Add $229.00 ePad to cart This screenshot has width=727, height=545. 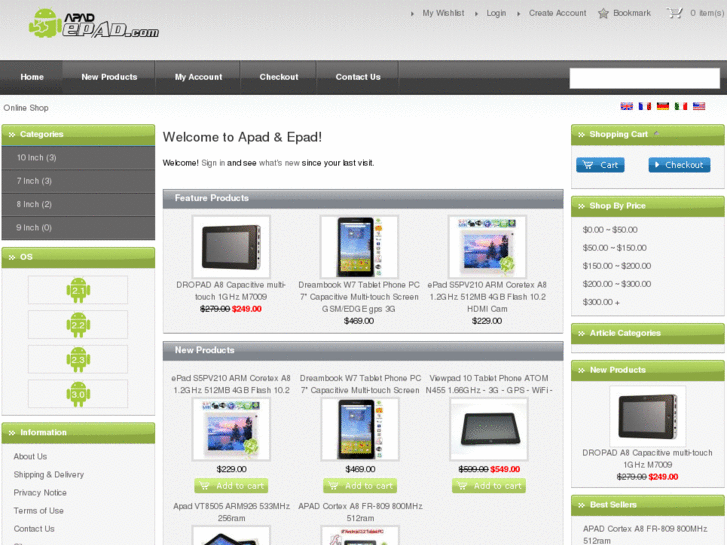[231, 486]
